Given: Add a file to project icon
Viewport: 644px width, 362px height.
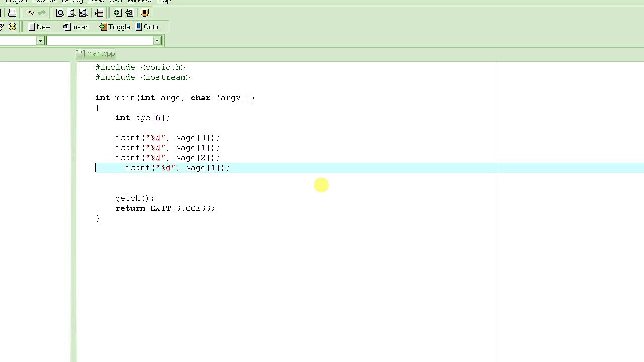Looking at the screenshot, I should pos(117,13).
